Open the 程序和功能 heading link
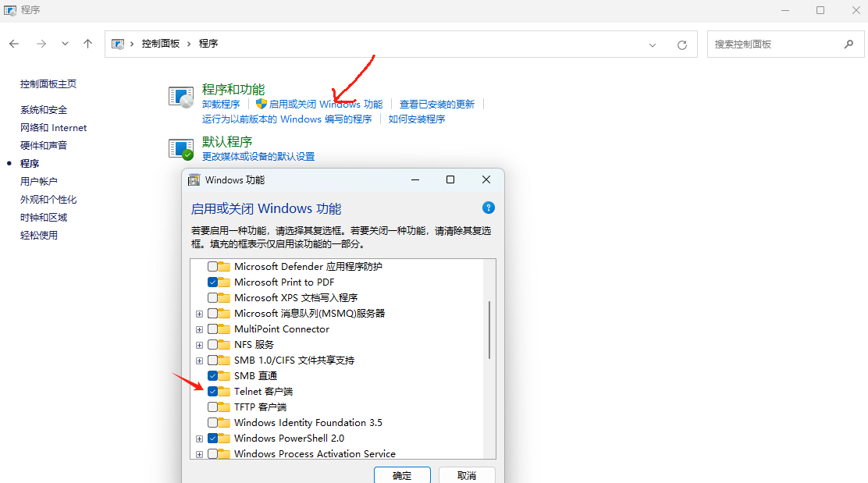 (x=233, y=89)
